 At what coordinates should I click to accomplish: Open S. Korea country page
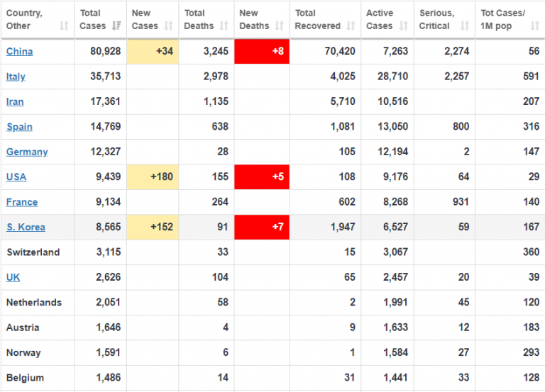[26, 228]
